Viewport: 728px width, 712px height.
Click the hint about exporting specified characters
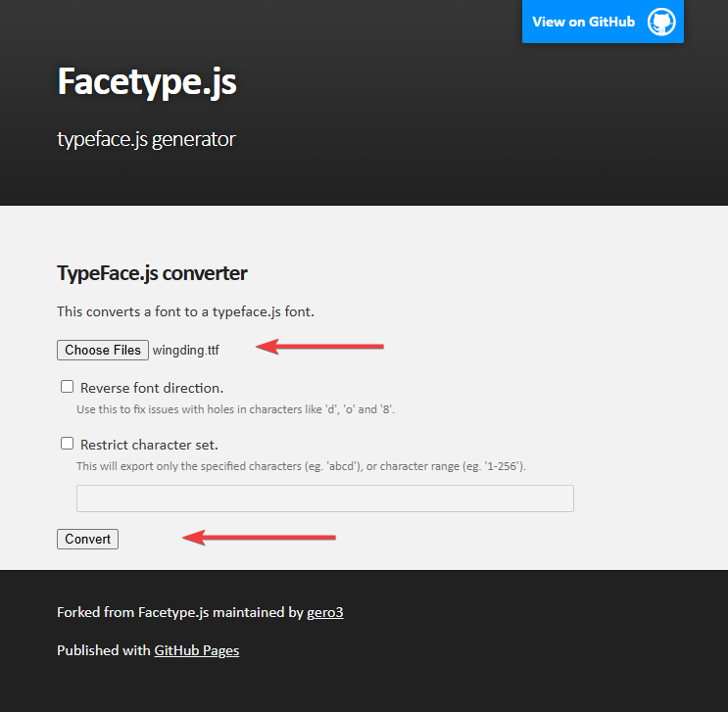point(301,466)
